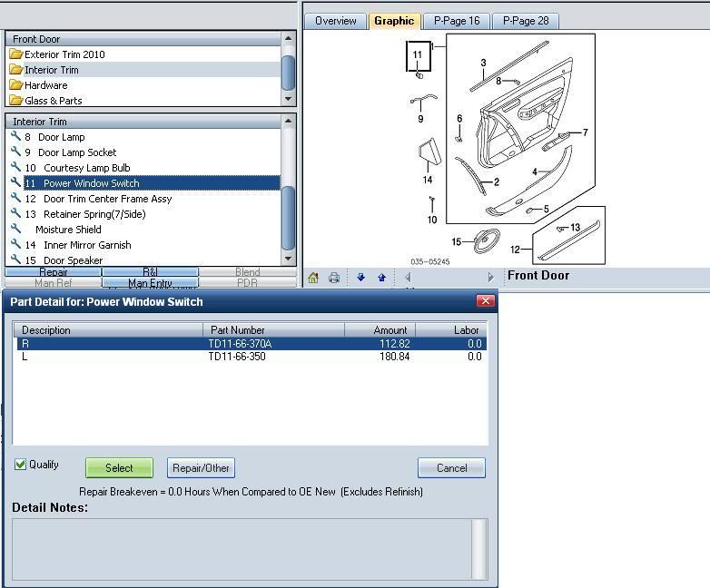Click the blue down arrow icon
Image resolution: width=710 pixels, height=588 pixels.
[x=360, y=277]
